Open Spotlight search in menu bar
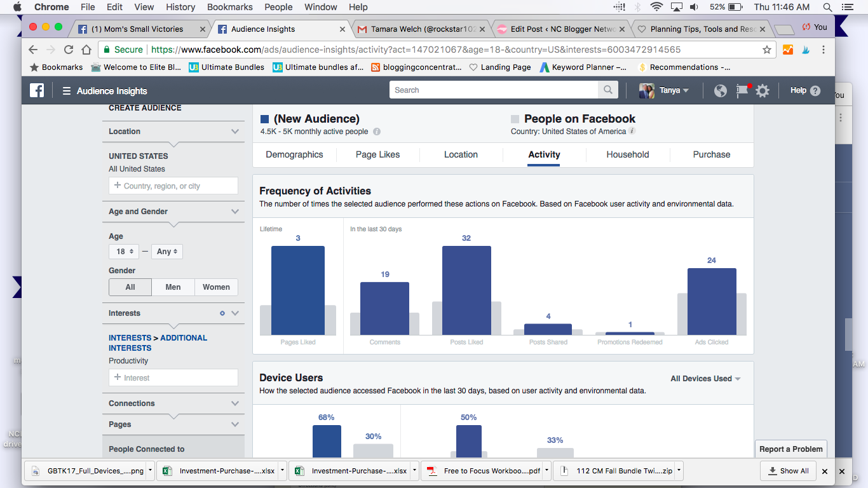 tap(827, 7)
